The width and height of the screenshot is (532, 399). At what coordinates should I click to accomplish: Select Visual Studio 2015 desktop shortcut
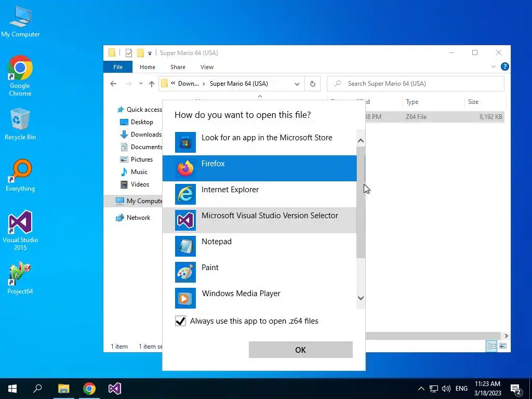20,231
